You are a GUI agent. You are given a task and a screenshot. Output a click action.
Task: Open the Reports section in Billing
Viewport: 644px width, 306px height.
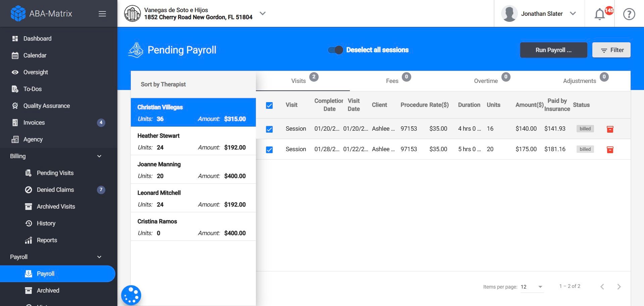click(46, 240)
